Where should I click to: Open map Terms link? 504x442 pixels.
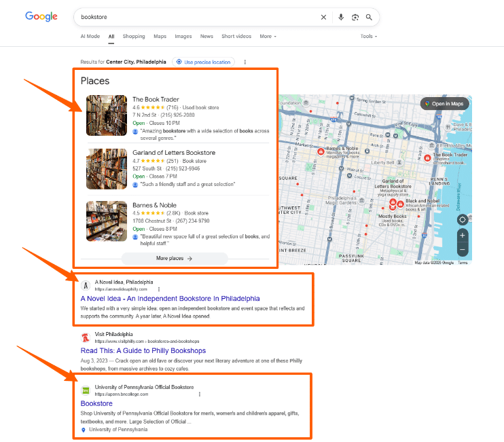click(463, 263)
